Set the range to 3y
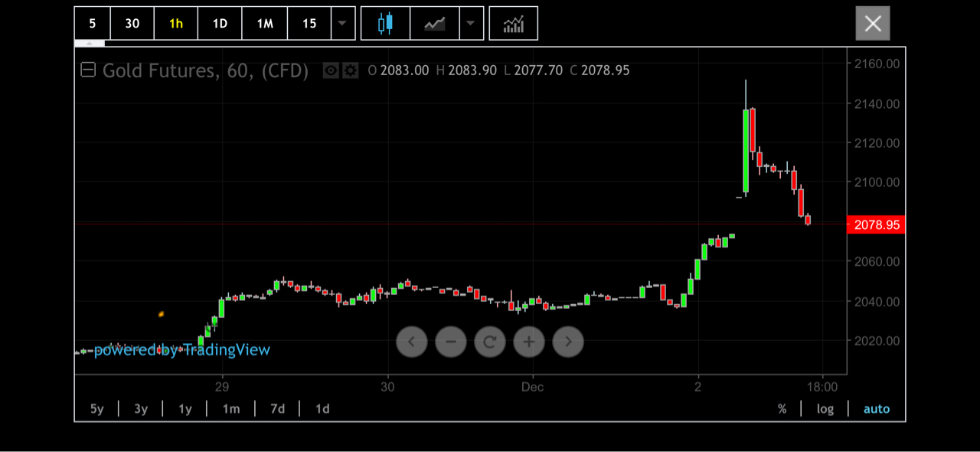Viewport: 980px width, 452px height. tap(141, 408)
